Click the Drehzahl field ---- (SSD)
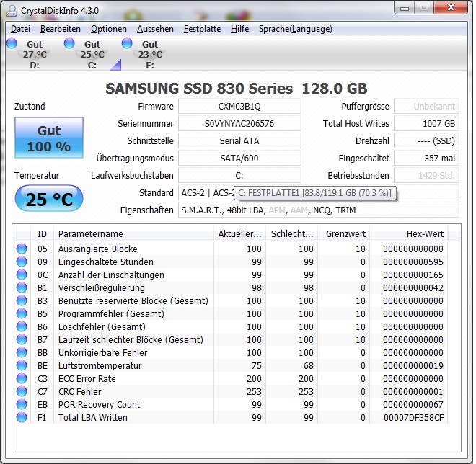 (x=426, y=141)
